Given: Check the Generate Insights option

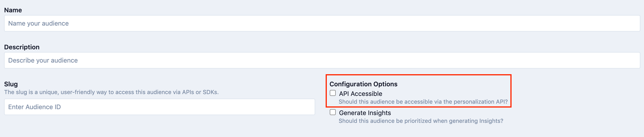Looking at the screenshot, I should click(x=333, y=112).
